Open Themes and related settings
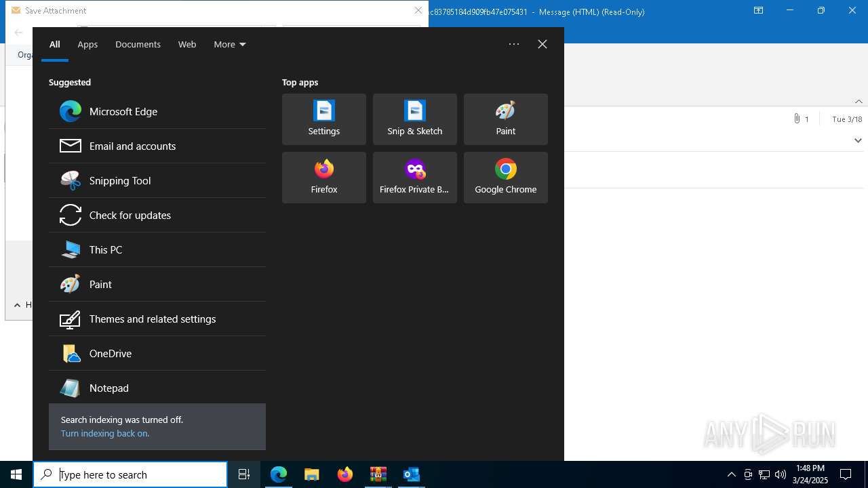The image size is (868, 488). click(157, 319)
